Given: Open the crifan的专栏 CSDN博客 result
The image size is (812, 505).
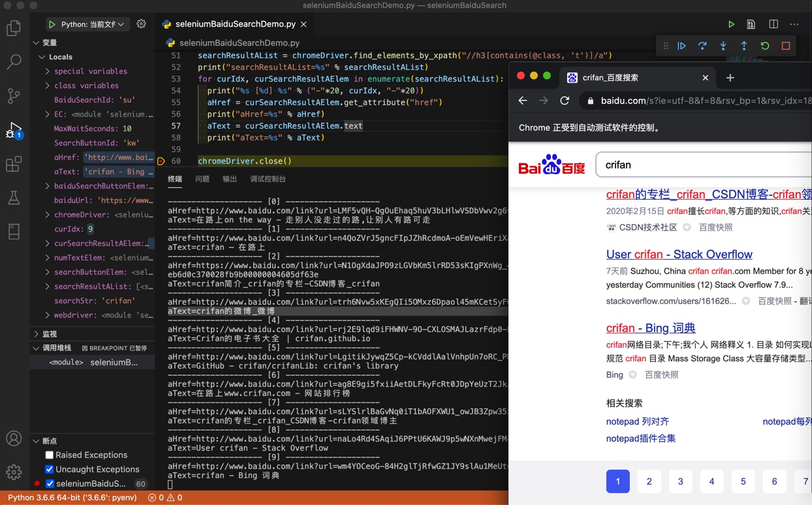Looking at the screenshot, I should 709,194.
